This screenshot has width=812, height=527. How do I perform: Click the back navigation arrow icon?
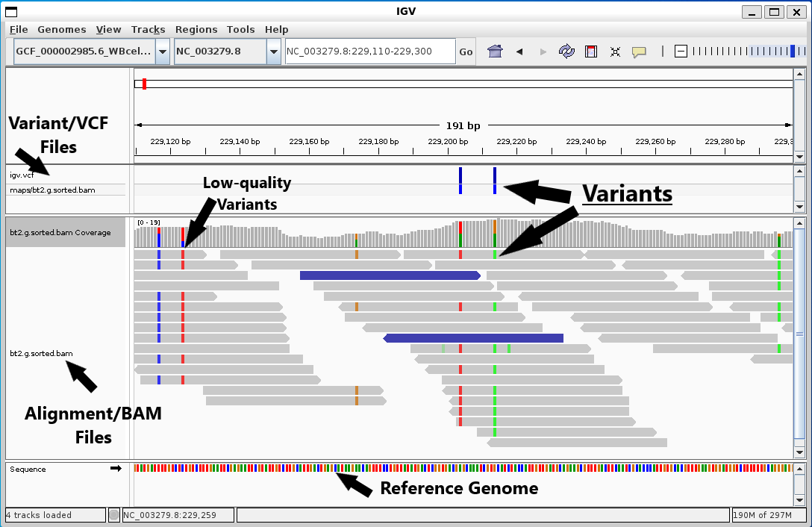click(x=519, y=51)
